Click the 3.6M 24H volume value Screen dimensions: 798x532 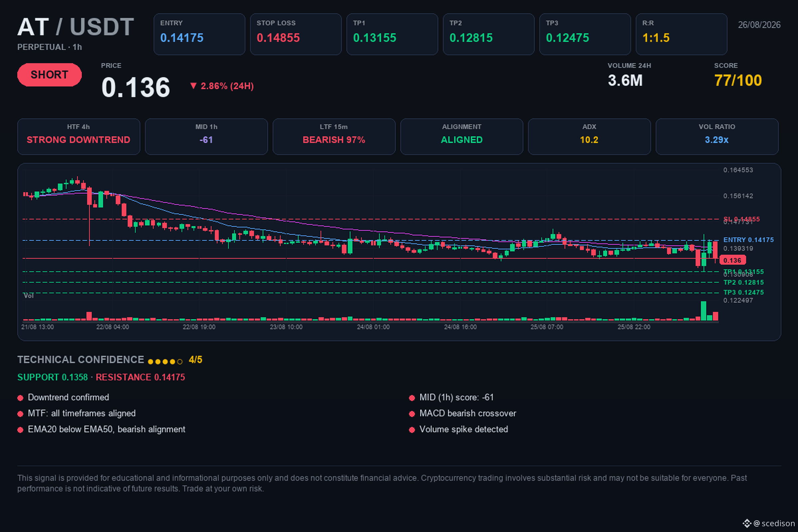(625, 81)
